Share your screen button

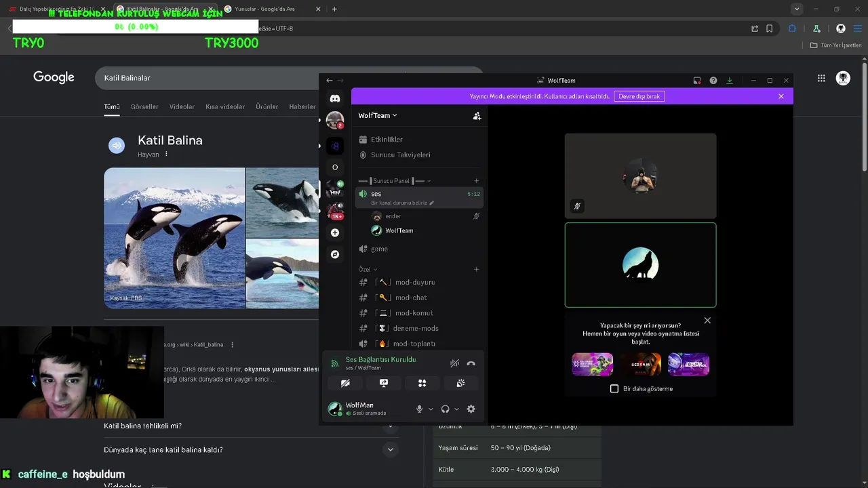[x=384, y=383]
